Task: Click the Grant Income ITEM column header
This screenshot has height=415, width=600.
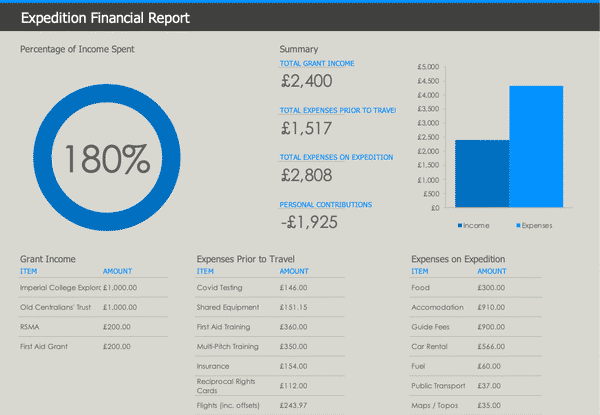Action: coord(29,271)
